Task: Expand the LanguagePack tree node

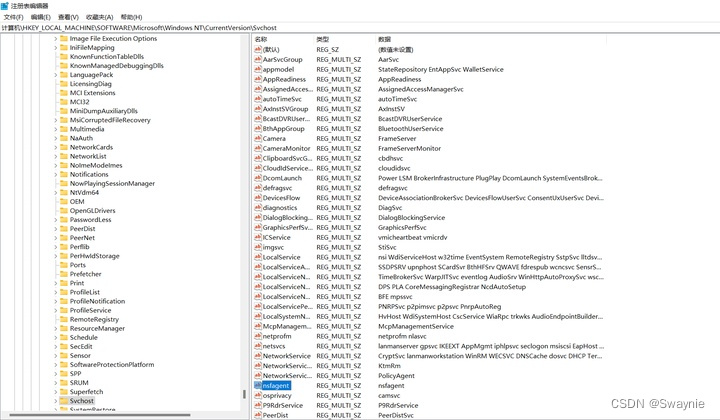Action: (56, 75)
